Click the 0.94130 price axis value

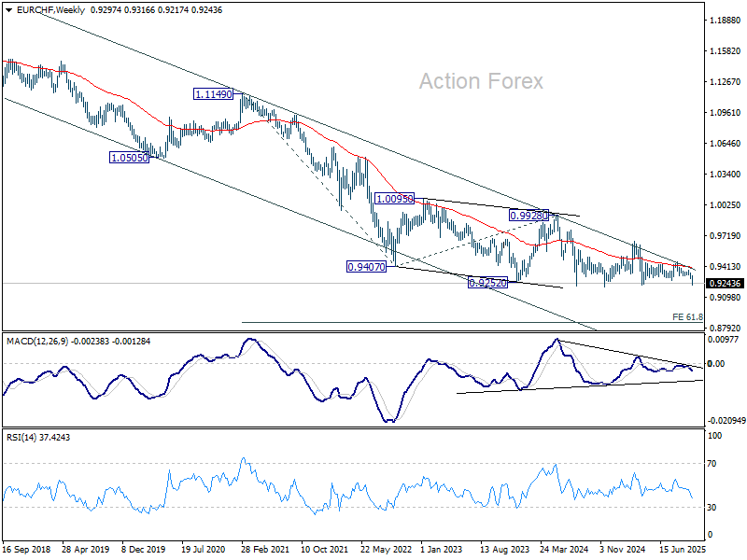pos(726,267)
